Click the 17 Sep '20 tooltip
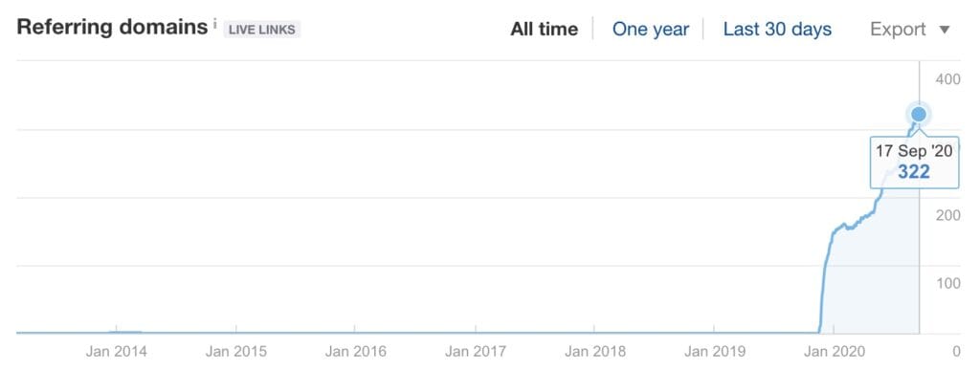Viewport: 980px width, 370px height. point(914,162)
